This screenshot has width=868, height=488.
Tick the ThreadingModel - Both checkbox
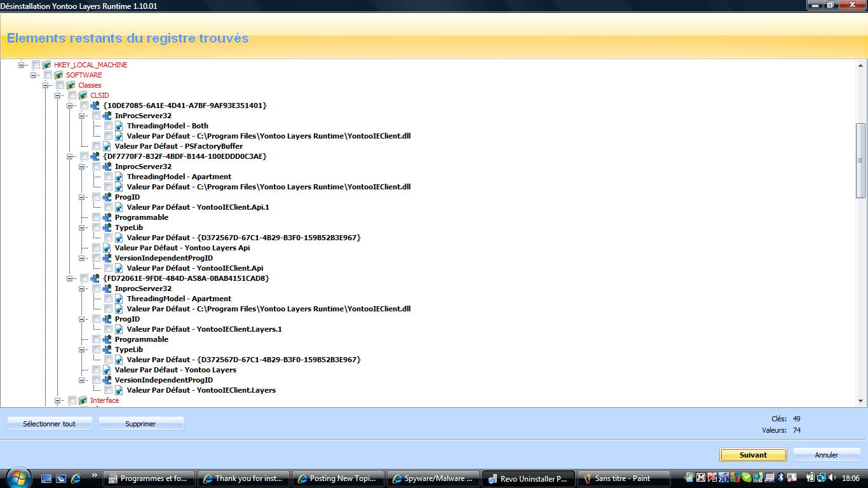pos(108,126)
